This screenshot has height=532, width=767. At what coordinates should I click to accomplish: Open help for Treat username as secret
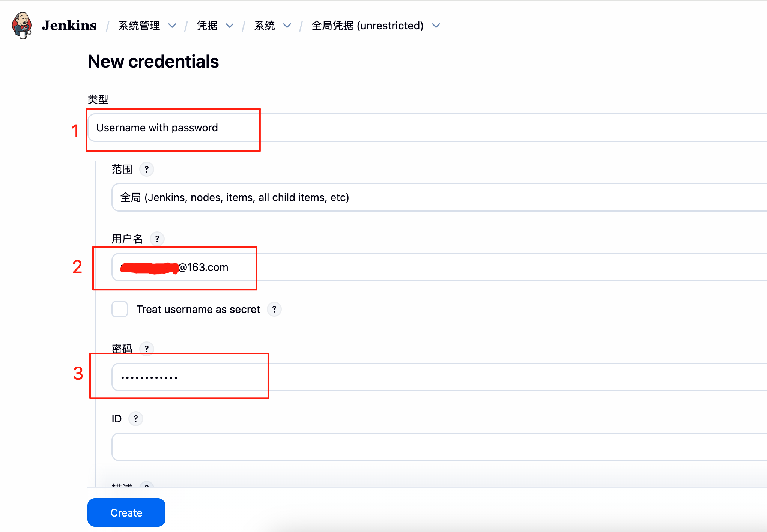(x=274, y=310)
